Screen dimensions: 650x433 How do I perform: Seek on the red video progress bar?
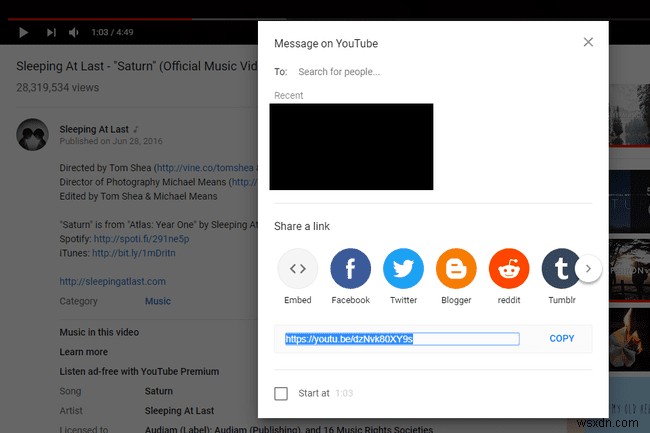pos(99,19)
